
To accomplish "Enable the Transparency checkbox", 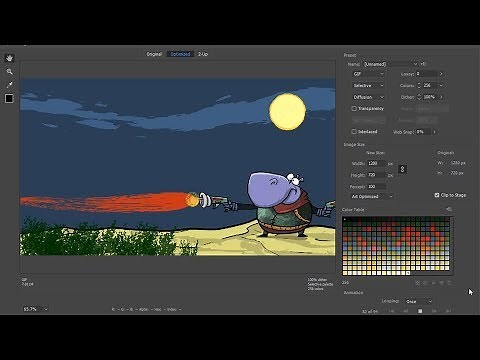I will pyautogui.click(x=354, y=109).
